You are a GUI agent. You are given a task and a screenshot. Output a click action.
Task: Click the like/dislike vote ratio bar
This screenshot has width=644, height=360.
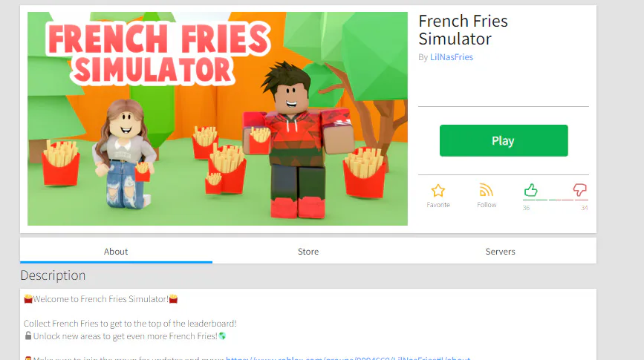556,200
